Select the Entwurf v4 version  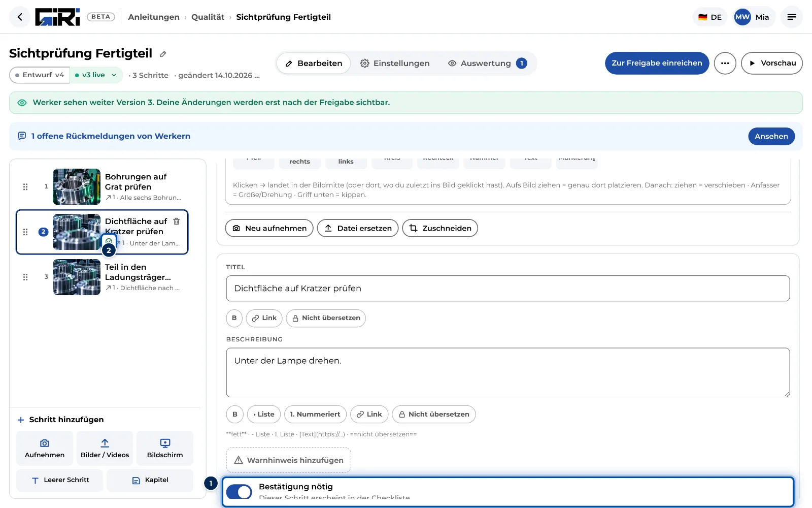tap(40, 75)
